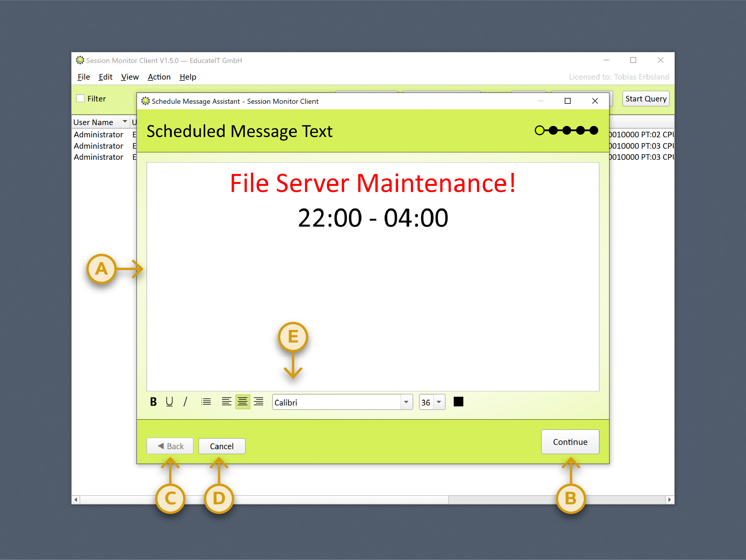Image resolution: width=746 pixels, height=560 pixels.
Task: Expand the User Name column dropdown arrow
Action: point(125,122)
